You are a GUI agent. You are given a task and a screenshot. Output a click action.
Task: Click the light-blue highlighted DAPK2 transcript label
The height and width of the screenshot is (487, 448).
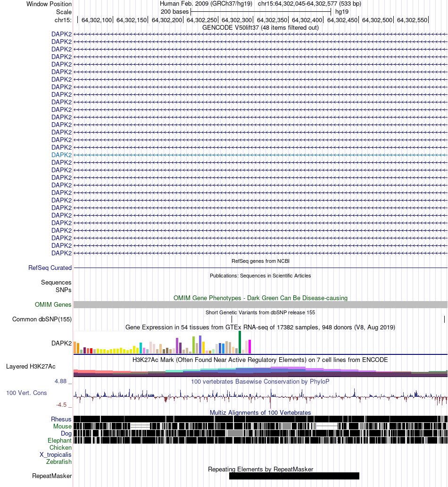[61, 155]
